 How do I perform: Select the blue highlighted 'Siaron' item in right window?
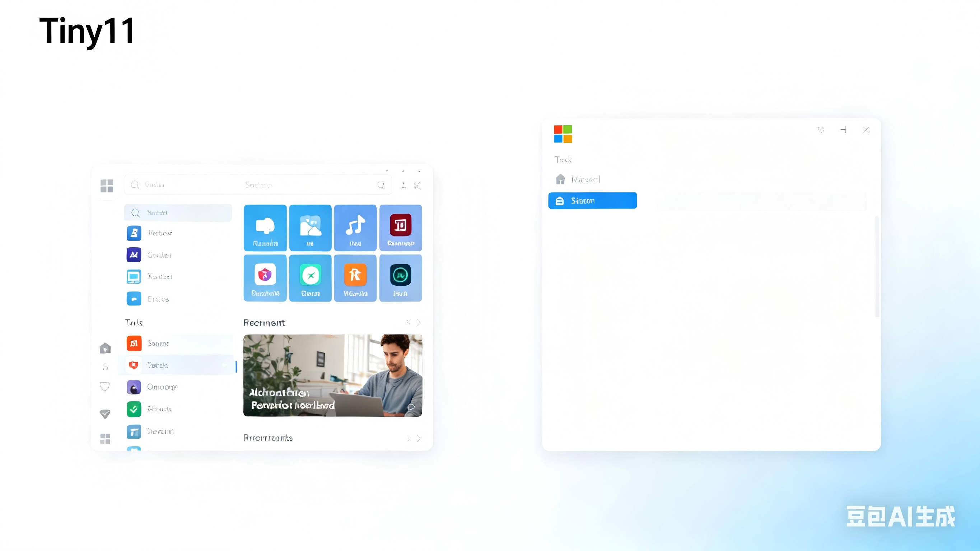coord(592,201)
